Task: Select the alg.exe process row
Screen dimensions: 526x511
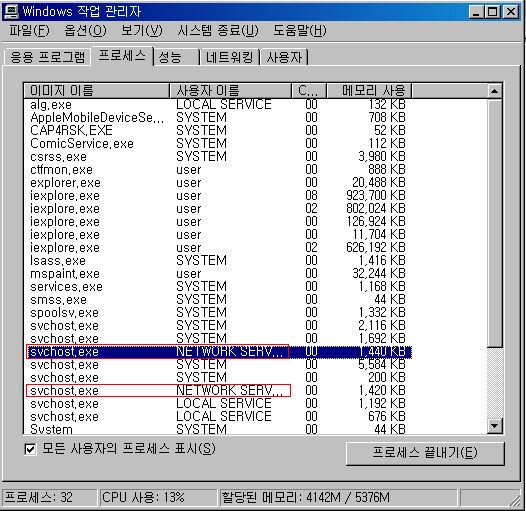Action: [x=218, y=105]
